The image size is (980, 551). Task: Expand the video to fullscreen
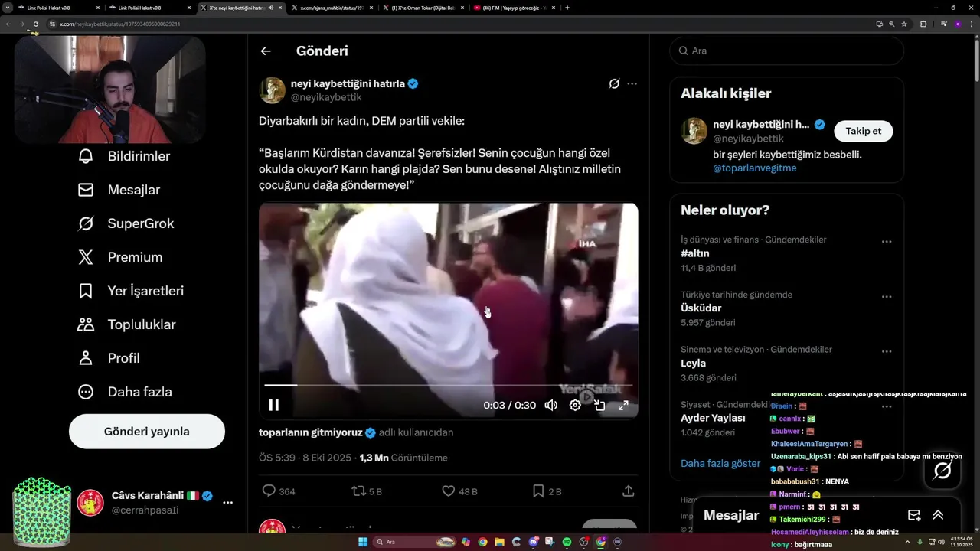623,405
